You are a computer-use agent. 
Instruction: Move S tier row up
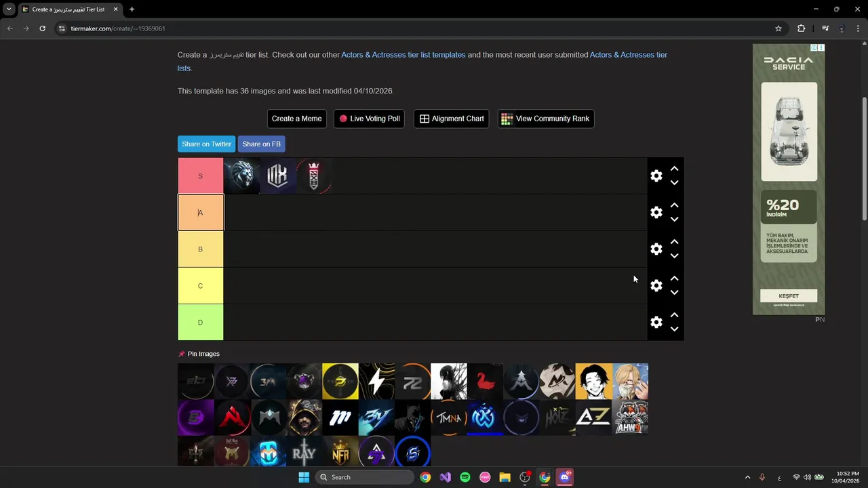click(674, 169)
